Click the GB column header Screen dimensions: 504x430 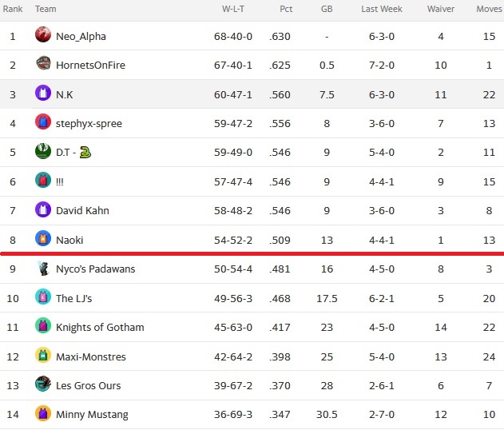327,9
